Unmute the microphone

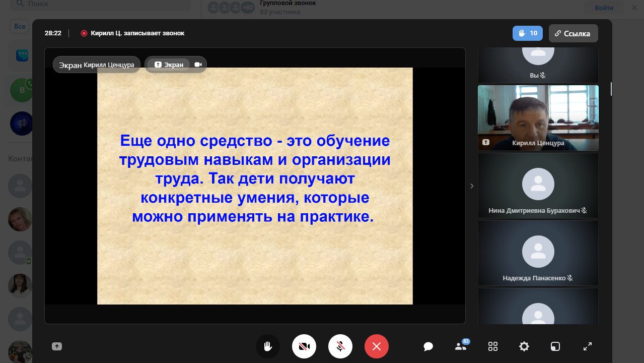click(340, 346)
